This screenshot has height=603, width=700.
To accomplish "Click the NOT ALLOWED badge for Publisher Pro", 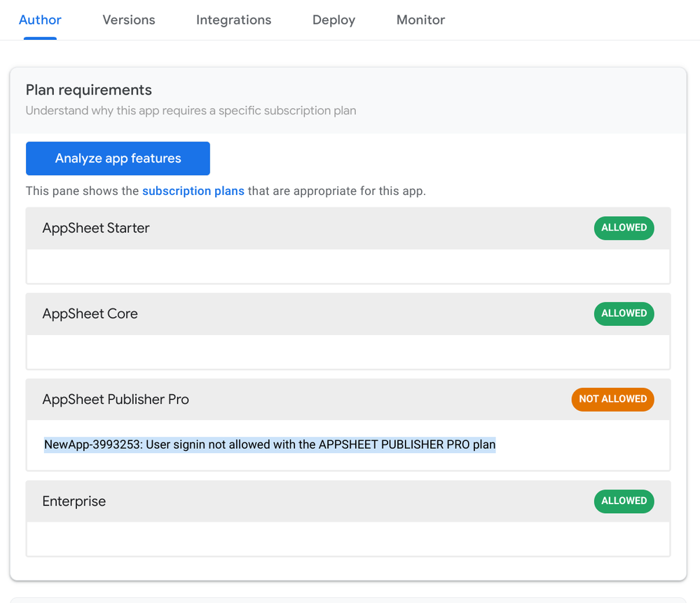I will (612, 400).
